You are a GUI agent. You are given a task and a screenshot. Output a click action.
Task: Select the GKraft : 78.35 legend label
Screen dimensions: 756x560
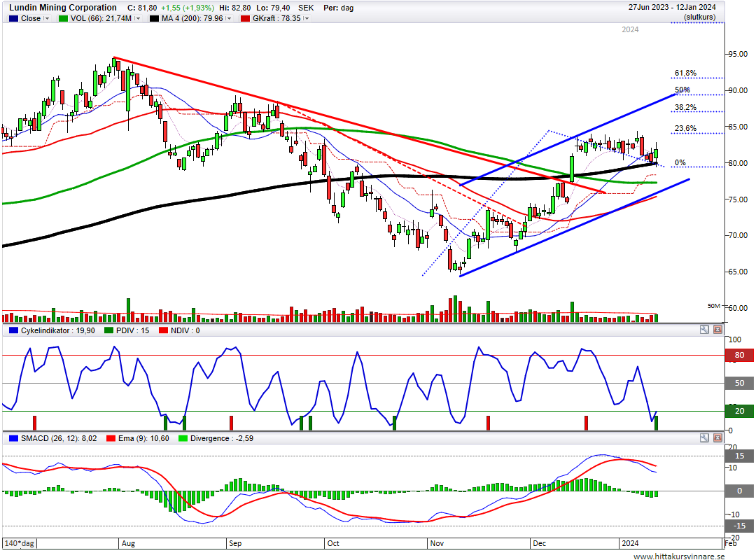tap(276, 18)
